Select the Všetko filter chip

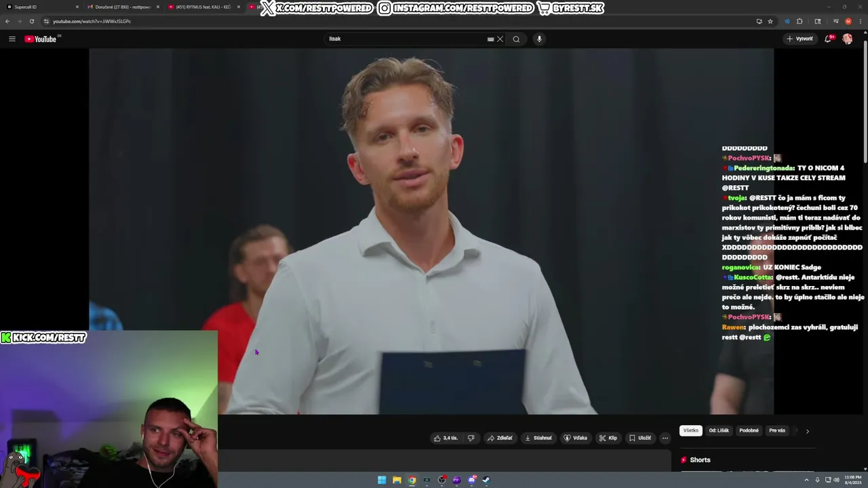tap(691, 430)
